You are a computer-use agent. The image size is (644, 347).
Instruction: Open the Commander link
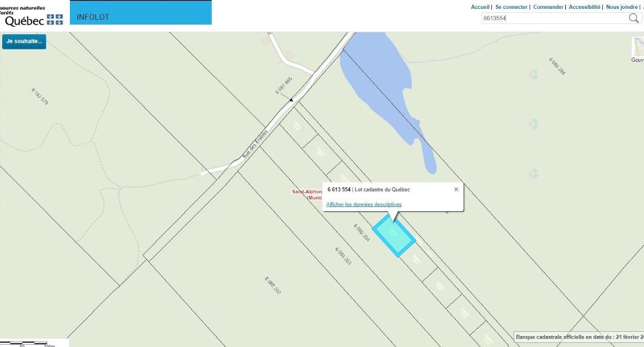548,7
